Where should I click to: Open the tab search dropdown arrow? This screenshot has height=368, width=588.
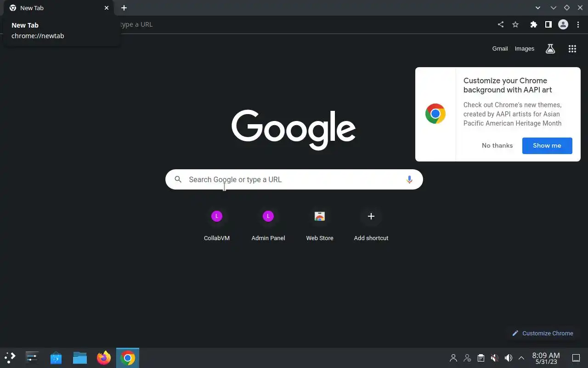coord(538,8)
